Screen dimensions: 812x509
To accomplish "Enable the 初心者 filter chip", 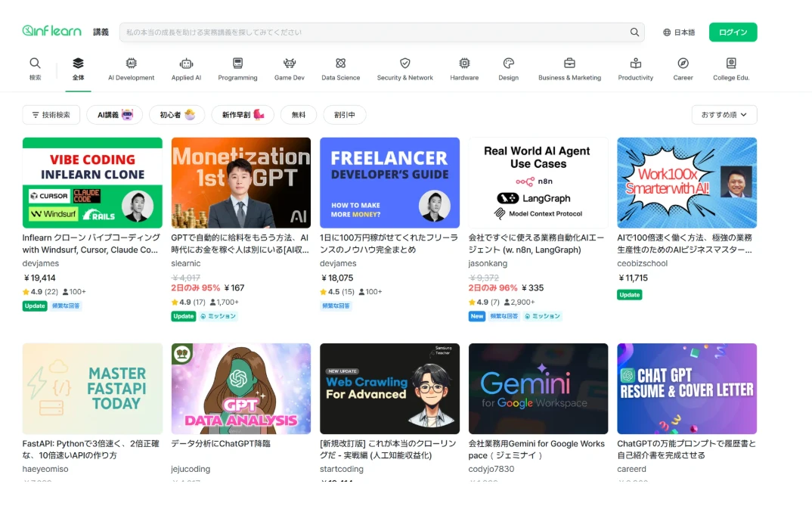I will 177,115.
